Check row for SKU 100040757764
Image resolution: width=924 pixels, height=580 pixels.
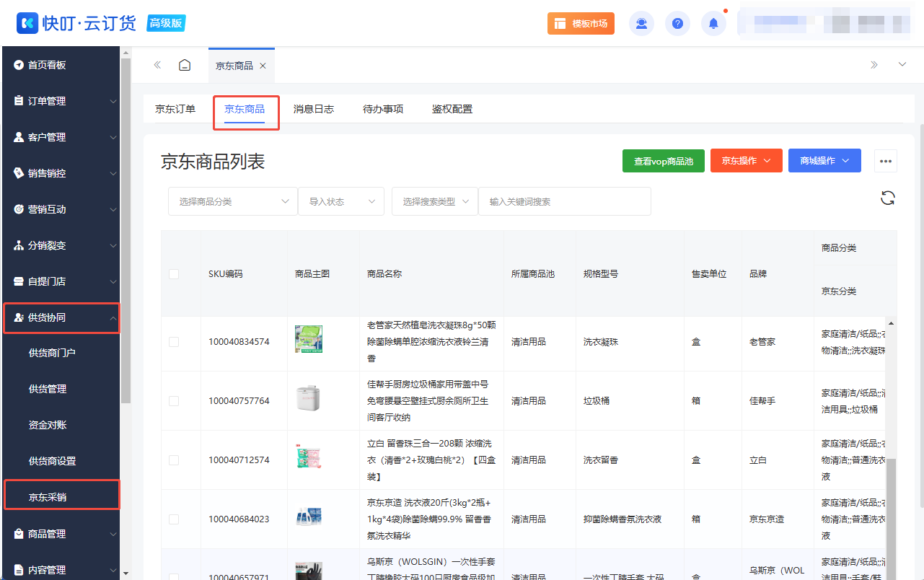174,401
